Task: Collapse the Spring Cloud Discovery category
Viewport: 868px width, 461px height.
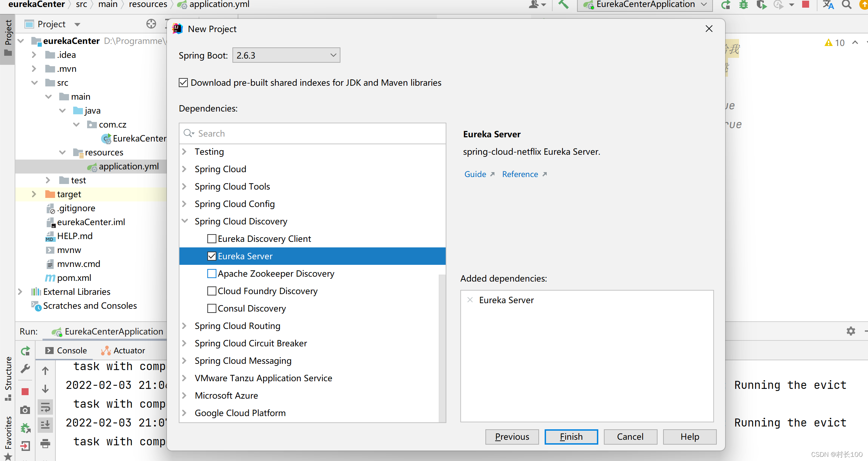Action: (185, 221)
